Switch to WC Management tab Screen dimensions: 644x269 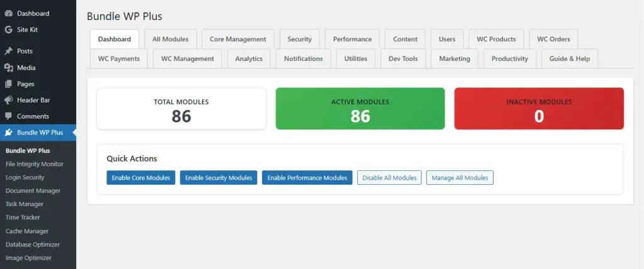(187, 58)
